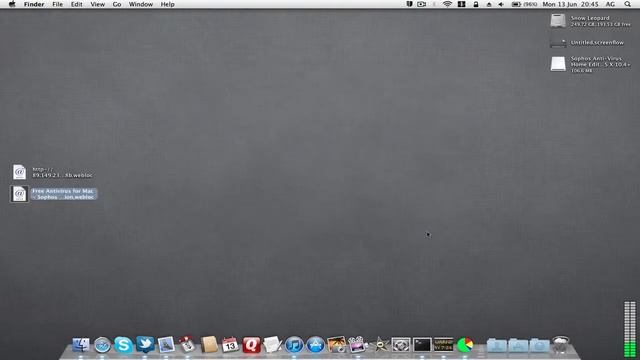Open Mail stamp icon in Dock
The height and width of the screenshot is (360, 640).
(166, 345)
